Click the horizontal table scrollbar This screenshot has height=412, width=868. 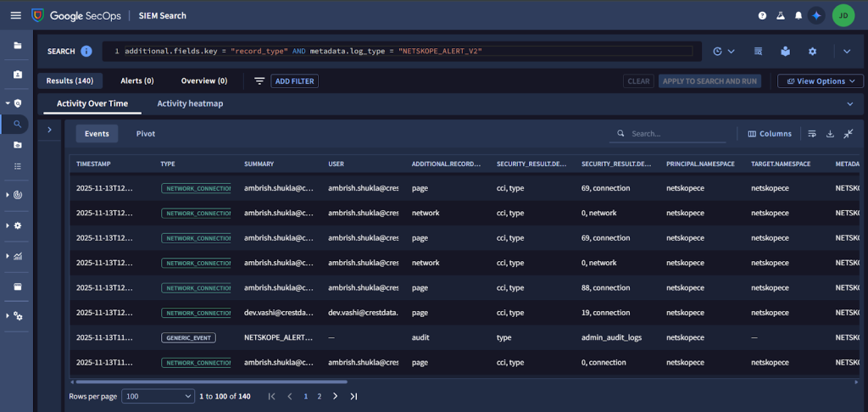(x=211, y=381)
